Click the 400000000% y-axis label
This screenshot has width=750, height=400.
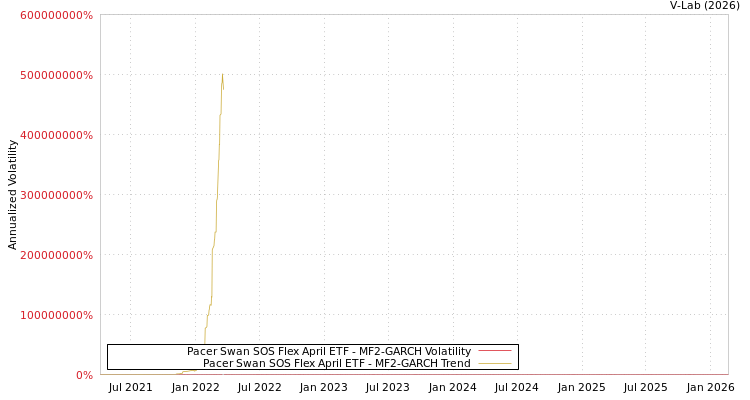[x=56, y=135]
